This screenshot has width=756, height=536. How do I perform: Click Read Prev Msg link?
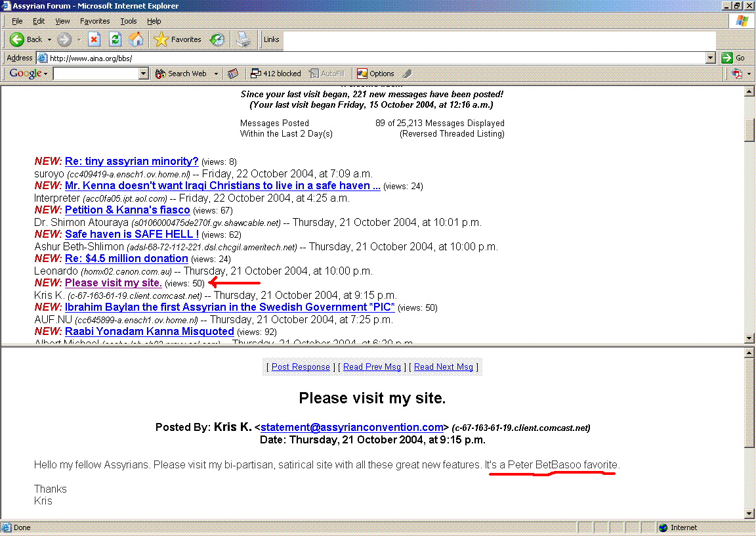[x=371, y=367]
